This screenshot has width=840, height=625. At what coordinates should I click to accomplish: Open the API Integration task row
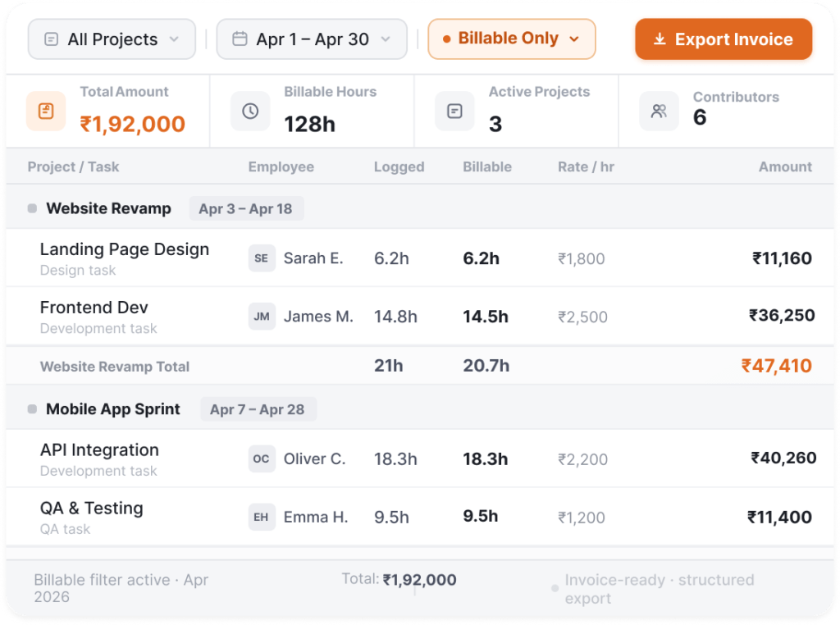click(x=420, y=458)
